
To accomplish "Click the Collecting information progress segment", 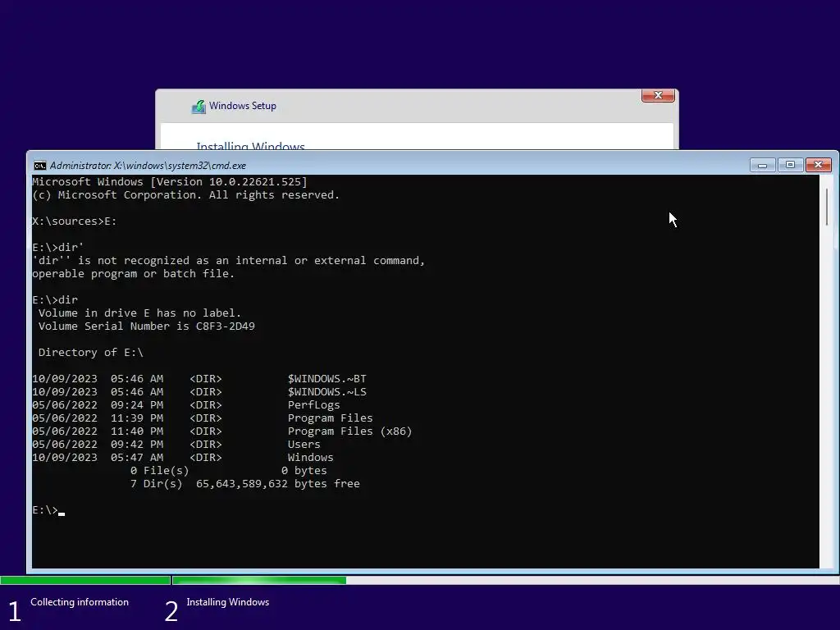I will coord(85,580).
